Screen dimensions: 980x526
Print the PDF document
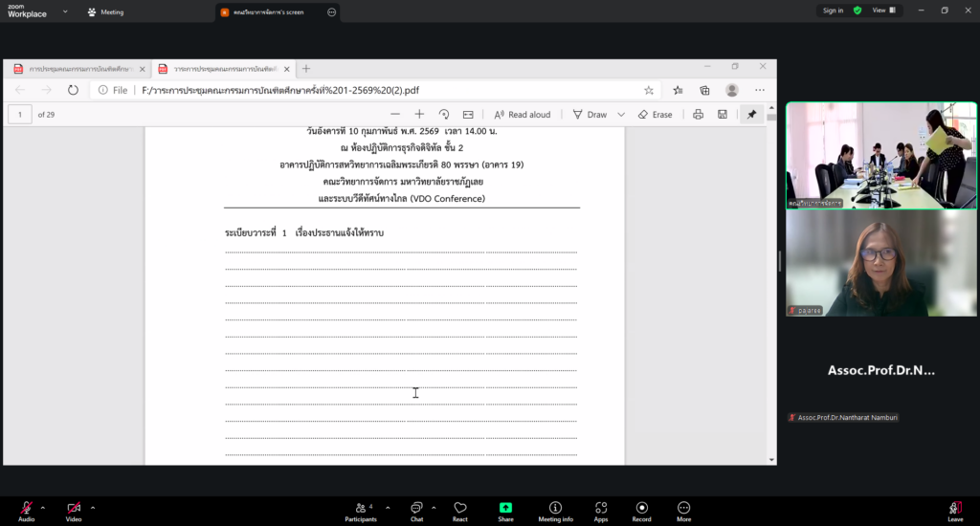pos(698,114)
